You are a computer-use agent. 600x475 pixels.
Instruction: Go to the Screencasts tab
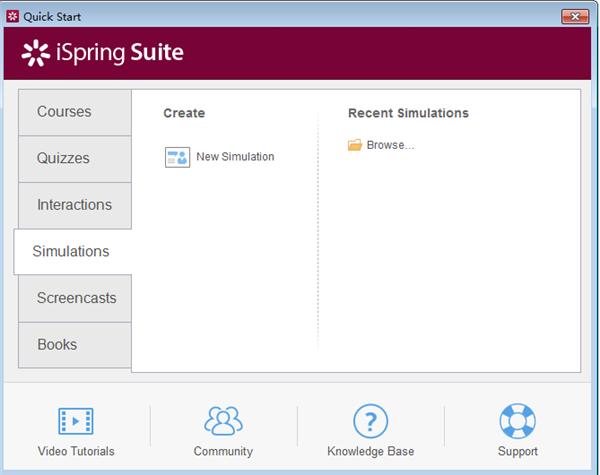(75, 299)
